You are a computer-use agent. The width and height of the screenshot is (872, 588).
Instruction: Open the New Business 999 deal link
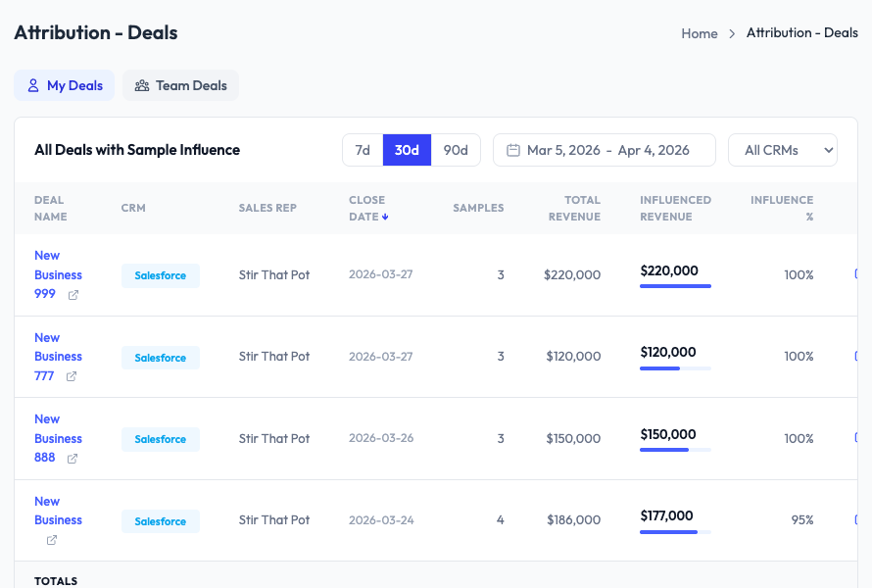click(x=58, y=274)
